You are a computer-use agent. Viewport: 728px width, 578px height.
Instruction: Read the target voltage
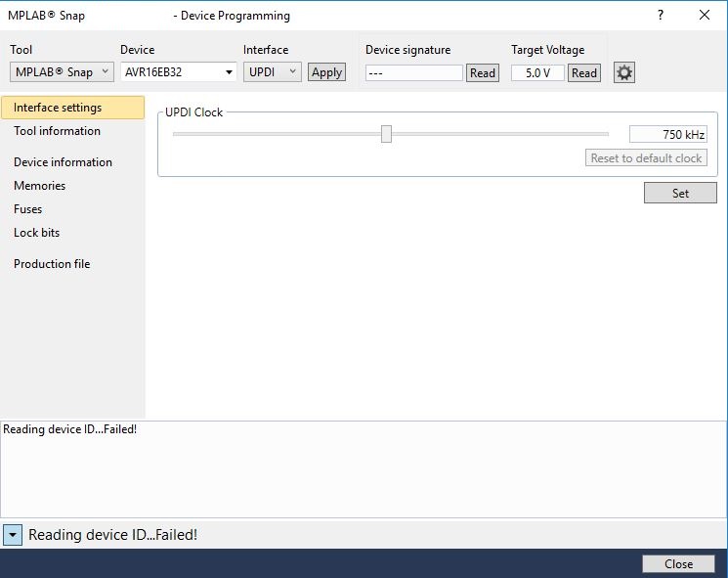584,73
